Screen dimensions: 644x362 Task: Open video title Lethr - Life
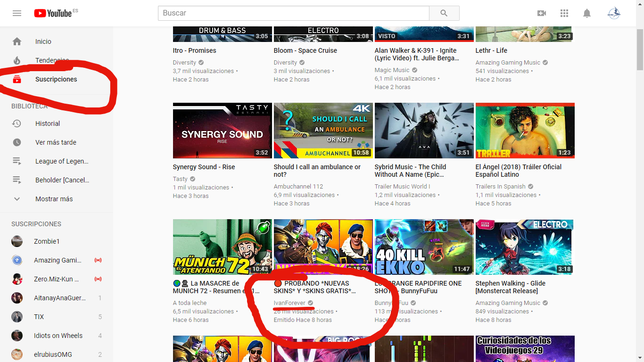pos(491,50)
